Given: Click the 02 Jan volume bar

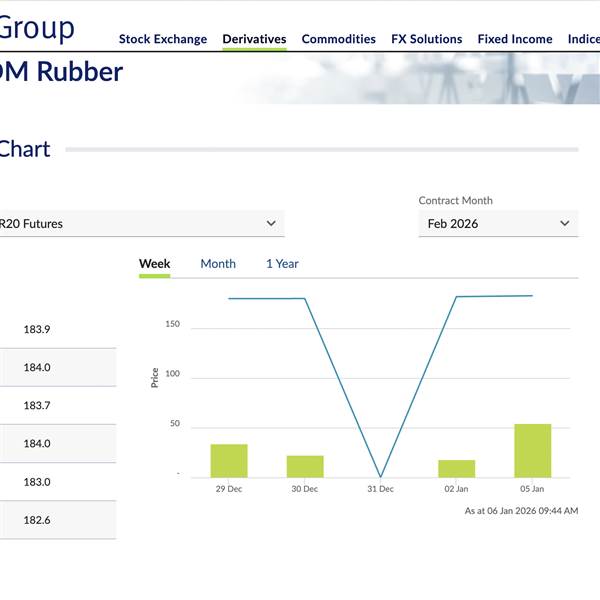Looking at the screenshot, I should (x=457, y=469).
